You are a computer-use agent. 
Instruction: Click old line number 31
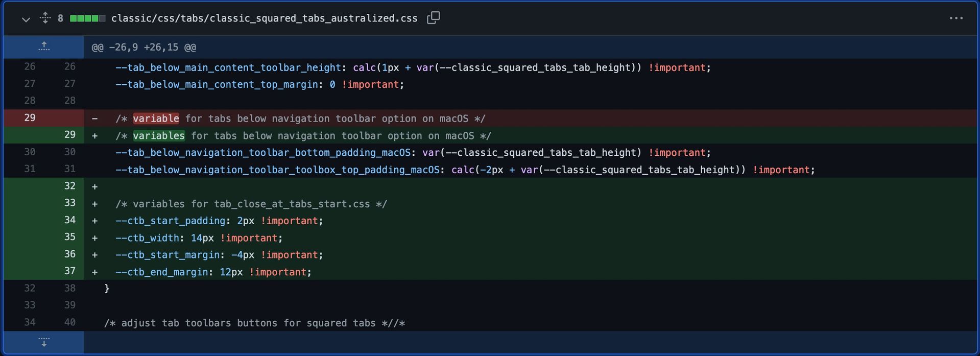click(30, 169)
